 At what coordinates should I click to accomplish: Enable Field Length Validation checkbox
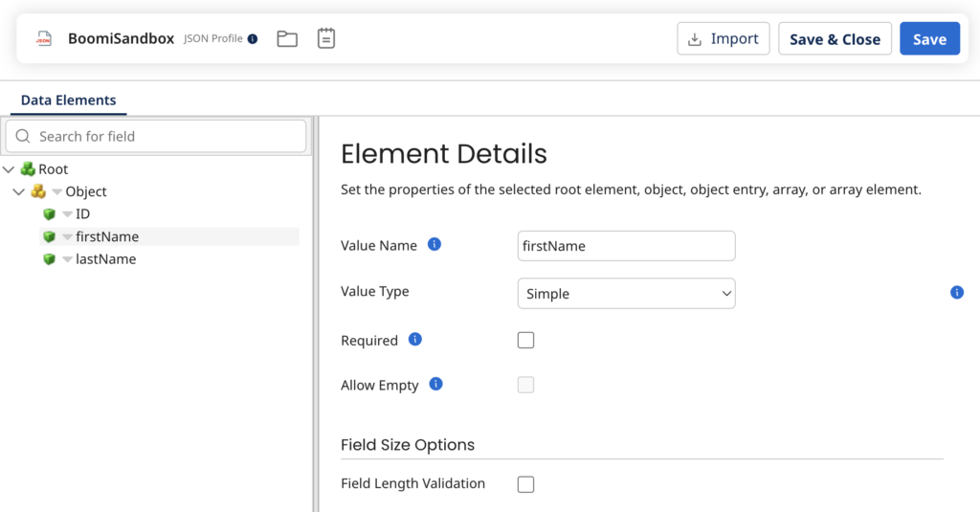525,484
